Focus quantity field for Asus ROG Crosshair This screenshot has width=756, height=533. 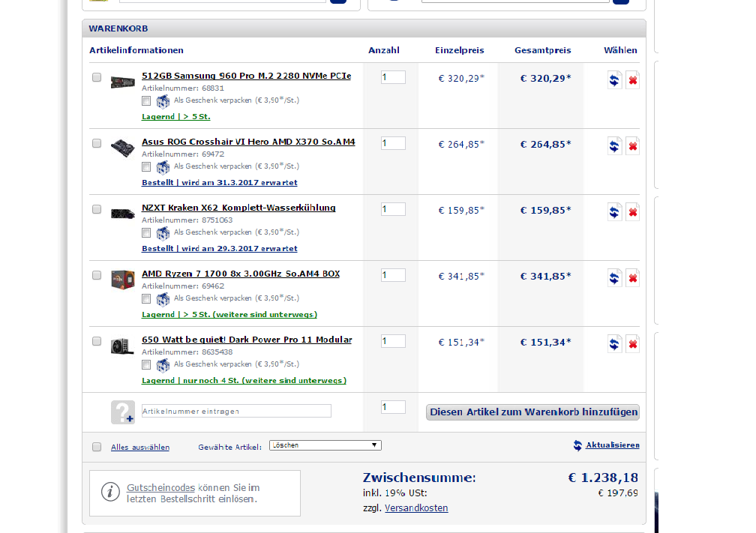tap(393, 143)
